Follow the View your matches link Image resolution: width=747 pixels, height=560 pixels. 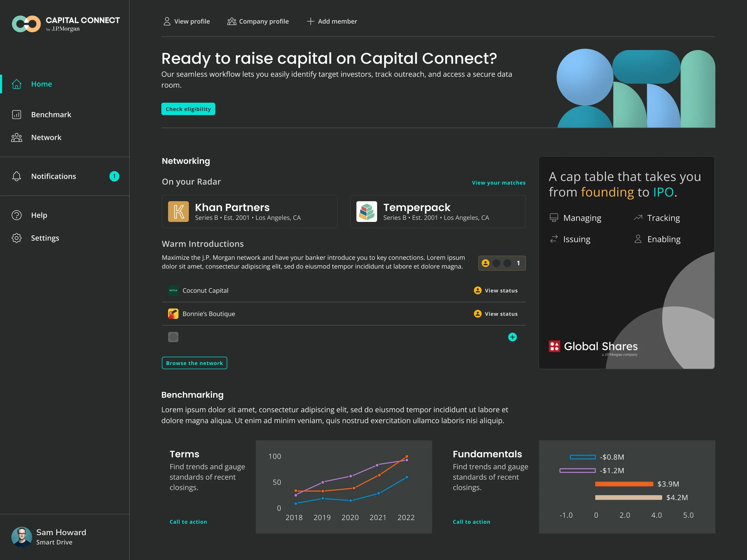(x=498, y=183)
